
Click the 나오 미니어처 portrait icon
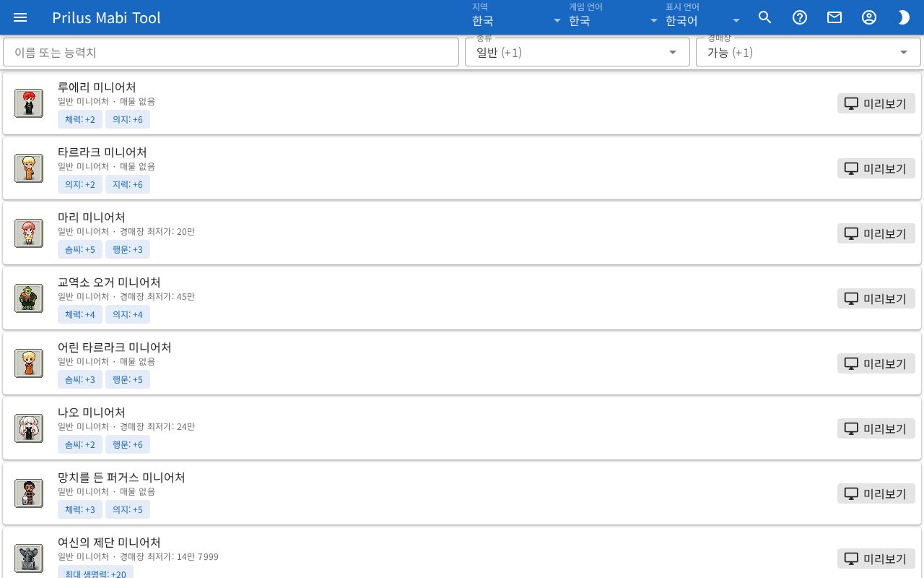tap(29, 428)
